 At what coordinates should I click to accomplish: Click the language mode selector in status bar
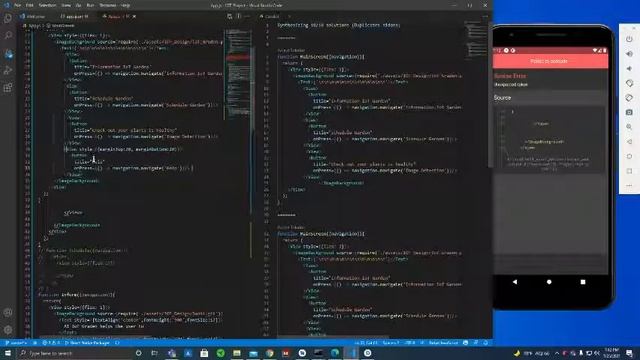[x=443, y=343]
